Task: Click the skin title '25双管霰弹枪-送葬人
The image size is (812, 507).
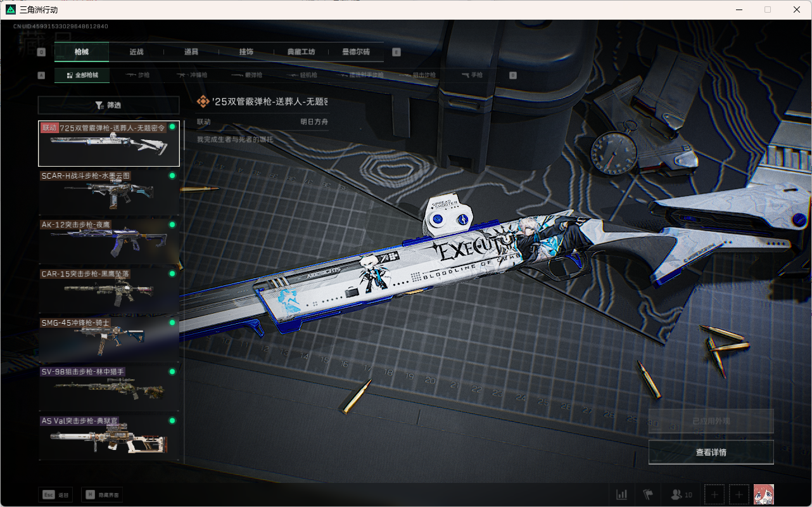Action: [x=270, y=102]
